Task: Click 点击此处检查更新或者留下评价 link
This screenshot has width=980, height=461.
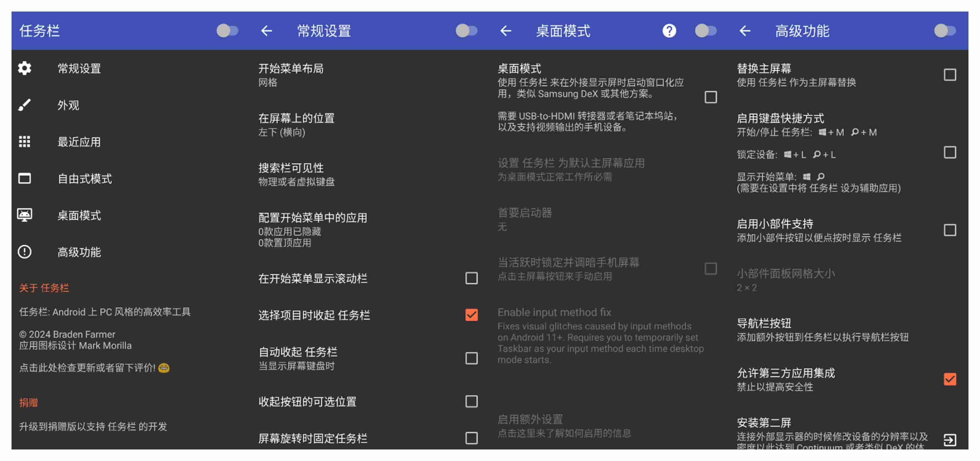Action: pos(88,368)
